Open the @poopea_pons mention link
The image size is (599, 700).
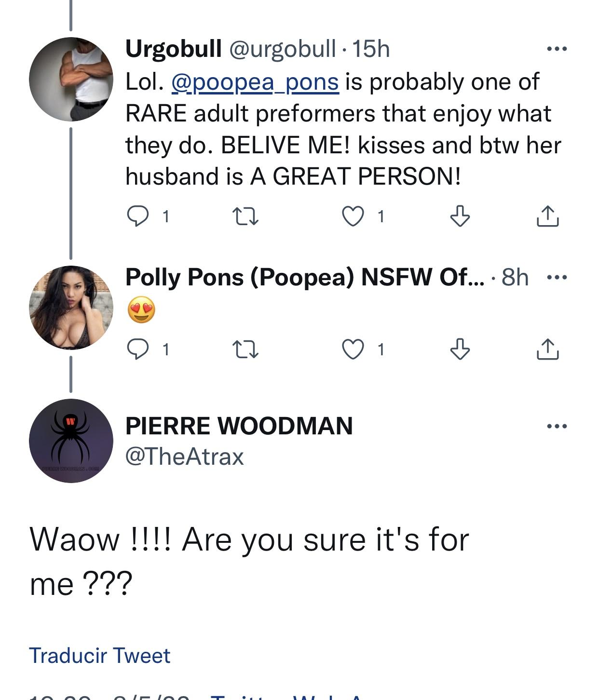[255, 81]
